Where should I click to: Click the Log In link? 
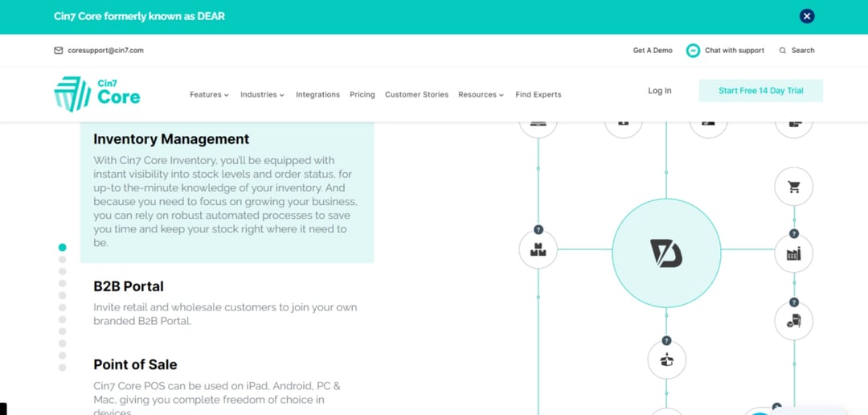(x=660, y=91)
